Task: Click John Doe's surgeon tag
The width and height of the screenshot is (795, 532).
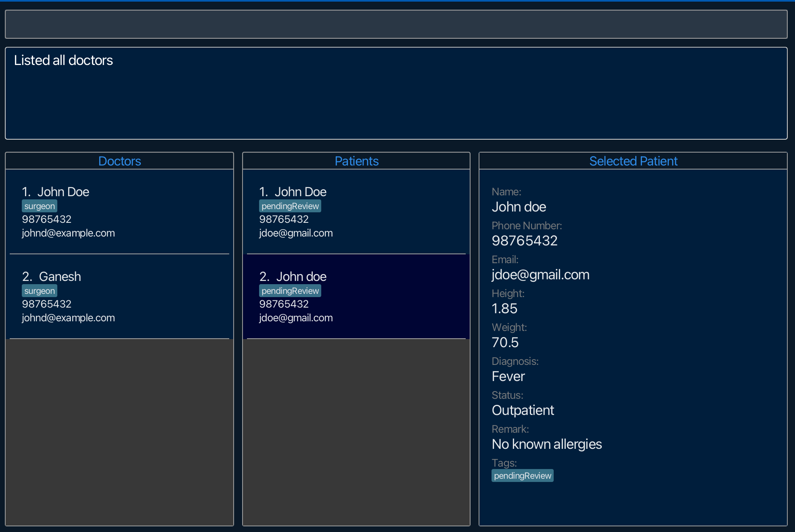Action: 39,206
